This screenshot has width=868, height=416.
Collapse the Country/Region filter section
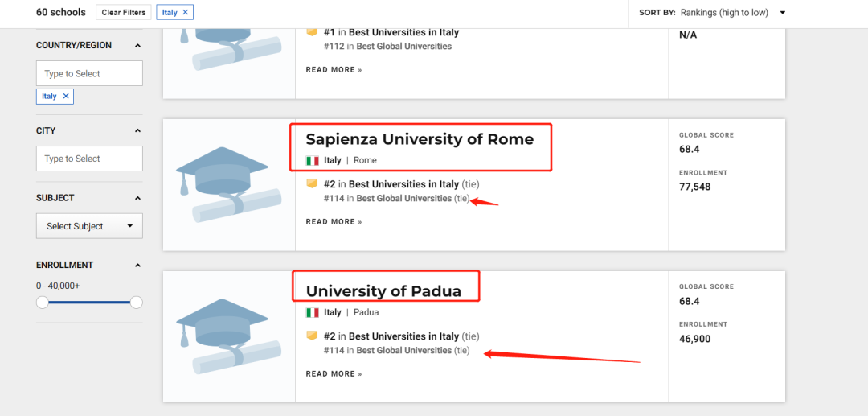137,46
